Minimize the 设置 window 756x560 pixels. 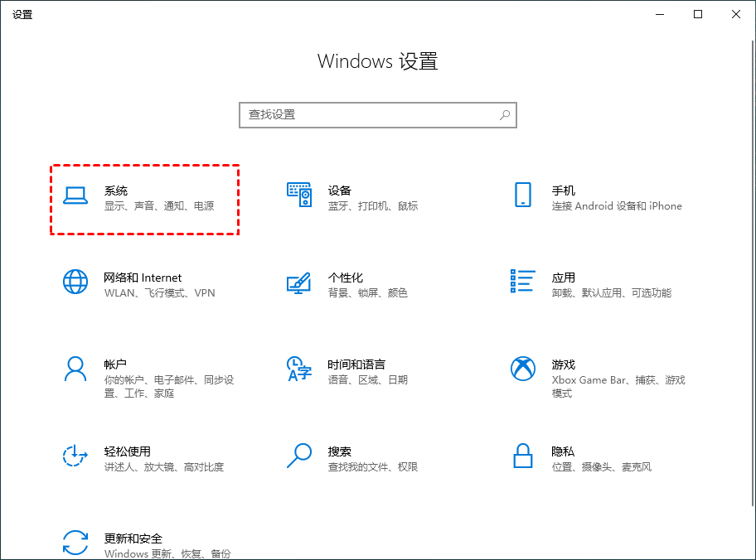[x=660, y=14]
